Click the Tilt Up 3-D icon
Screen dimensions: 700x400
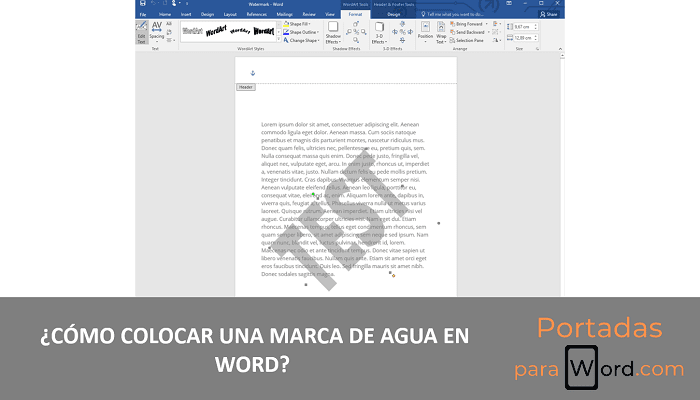(402, 24)
